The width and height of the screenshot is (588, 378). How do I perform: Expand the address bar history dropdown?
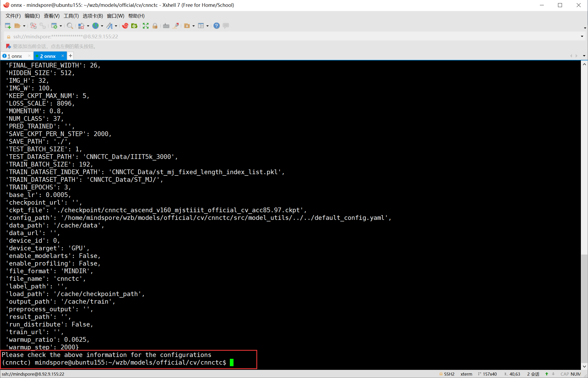point(582,37)
